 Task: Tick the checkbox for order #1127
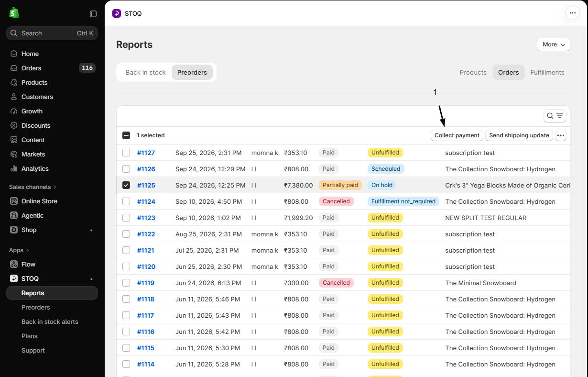(x=126, y=153)
